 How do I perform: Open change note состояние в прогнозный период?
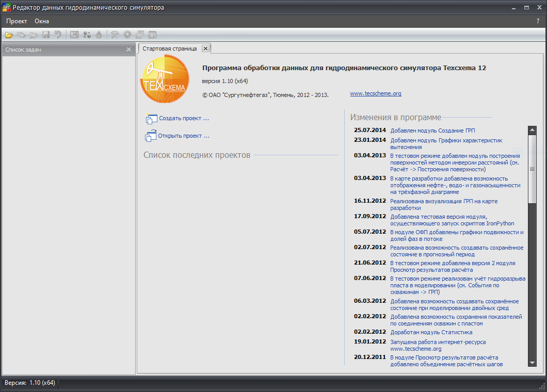(x=457, y=251)
